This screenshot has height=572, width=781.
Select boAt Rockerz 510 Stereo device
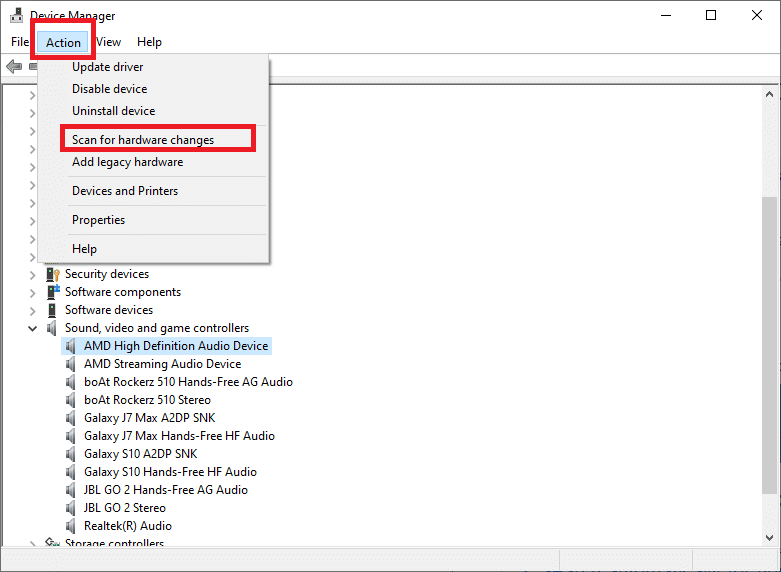tap(147, 400)
